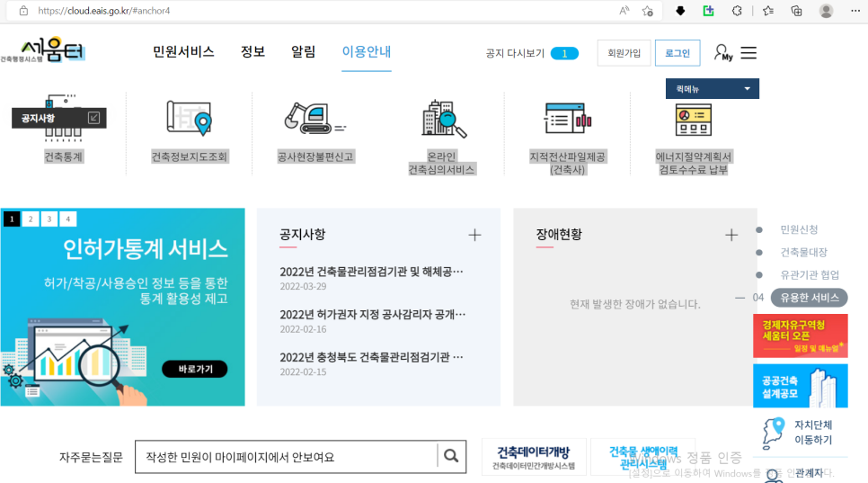Click the browser favorites star icon
The image size is (868, 483).
[647, 11]
